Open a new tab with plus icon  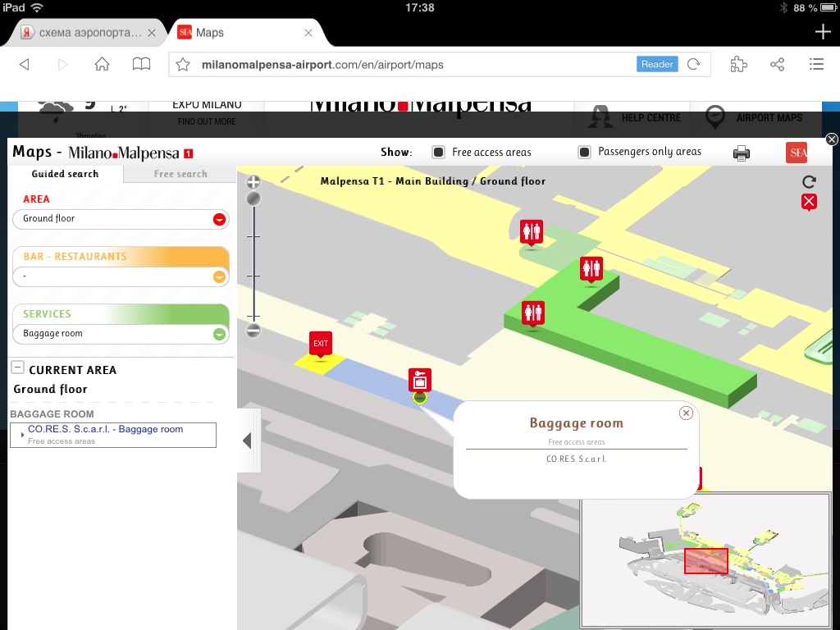[823, 32]
